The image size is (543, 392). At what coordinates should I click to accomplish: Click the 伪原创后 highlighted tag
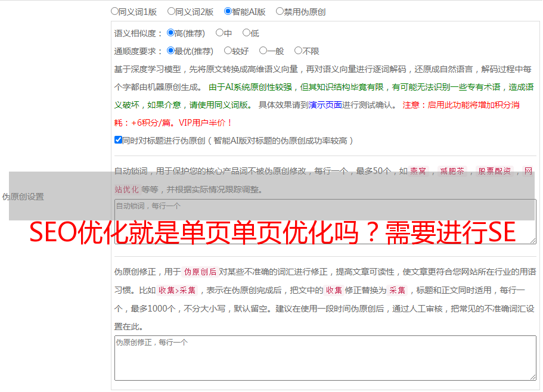pos(200,272)
